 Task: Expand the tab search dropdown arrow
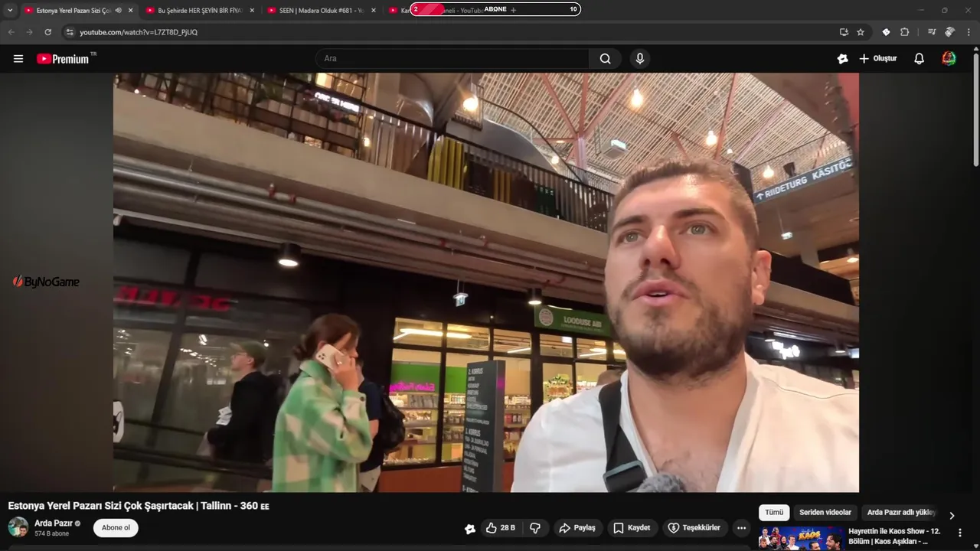10,10
